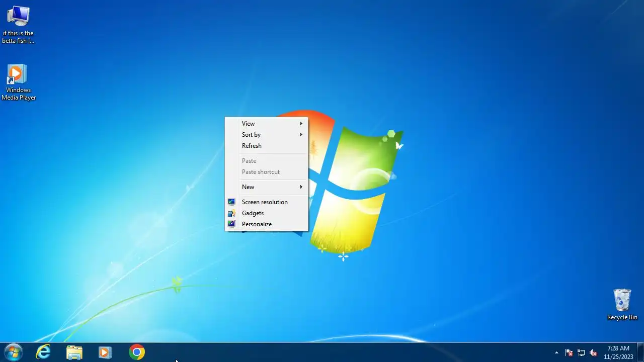Click the Screen resolution monitor icon
This screenshot has width=644, height=362.
coord(231,202)
